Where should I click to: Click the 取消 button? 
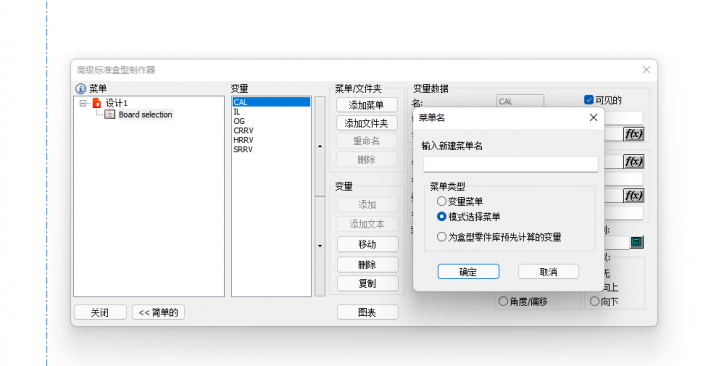point(548,272)
